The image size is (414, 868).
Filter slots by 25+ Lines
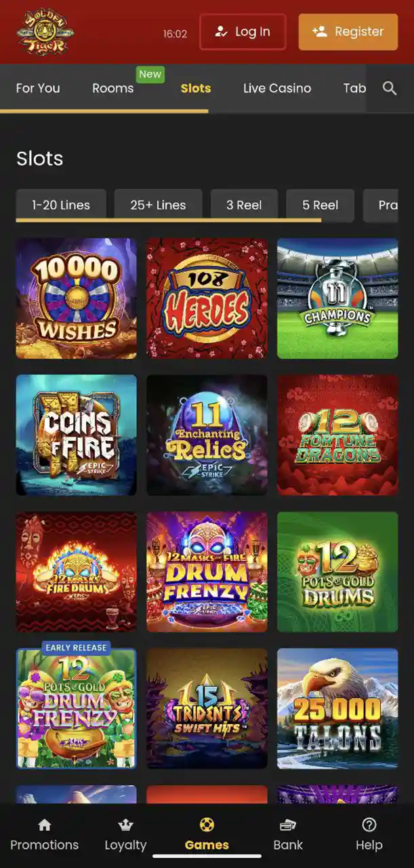point(158,205)
